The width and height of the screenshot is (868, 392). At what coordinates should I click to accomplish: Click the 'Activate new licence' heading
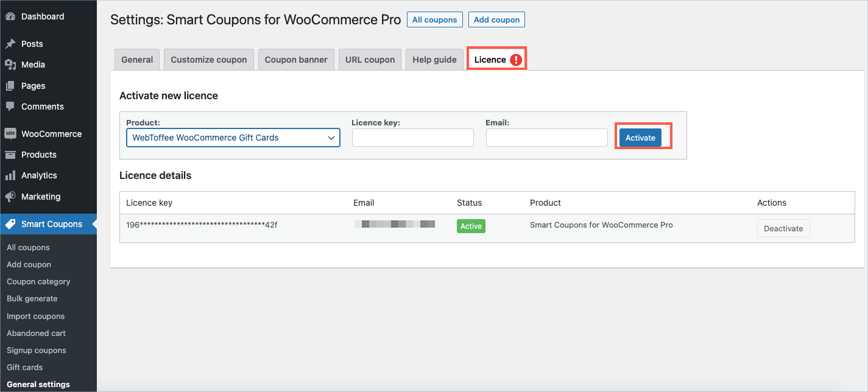point(169,96)
